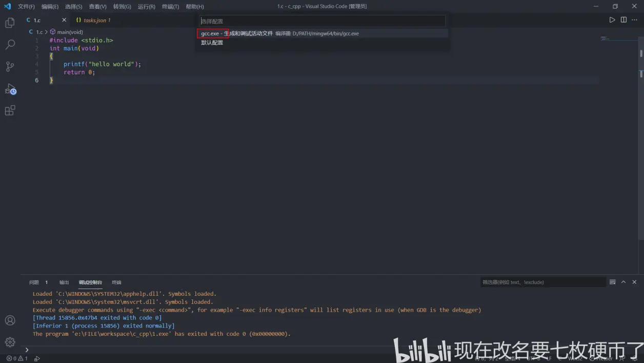Open the 选择(S) menu
The height and width of the screenshot is (363, 644).
click(73, 6)
